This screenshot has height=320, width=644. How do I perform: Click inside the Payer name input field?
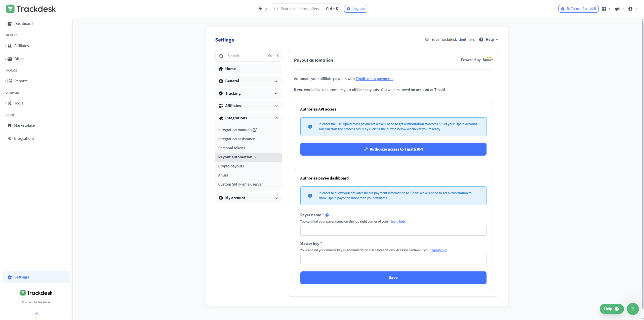(x=393, y=230)
